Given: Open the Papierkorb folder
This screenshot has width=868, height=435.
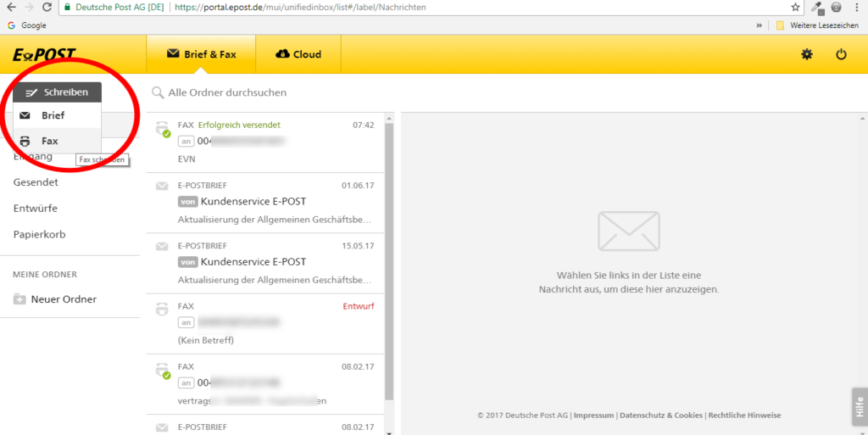Looking at the screenshot, I should coord(39,235).
